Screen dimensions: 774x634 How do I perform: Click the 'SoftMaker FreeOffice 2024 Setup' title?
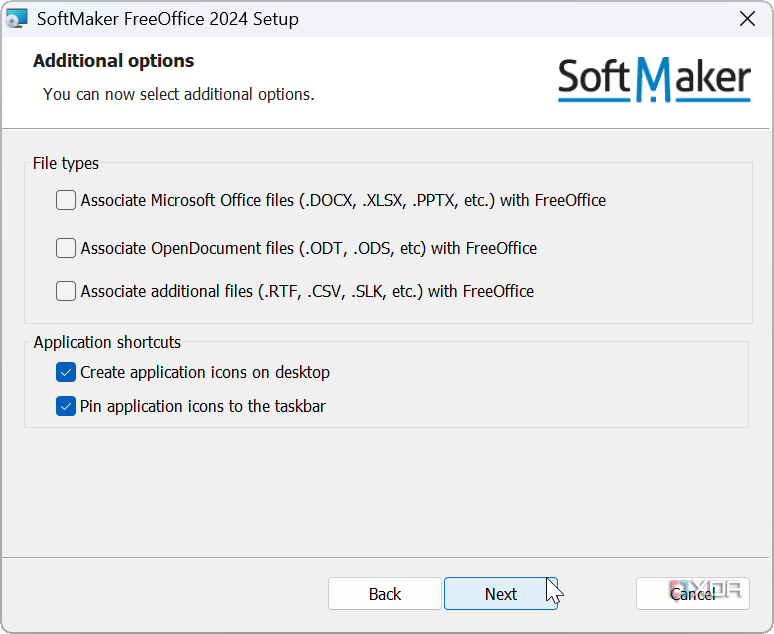[x=168, y=19]
